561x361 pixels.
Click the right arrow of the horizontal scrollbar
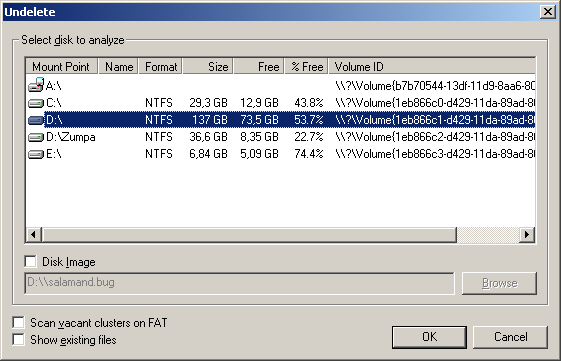coord(527,235)
